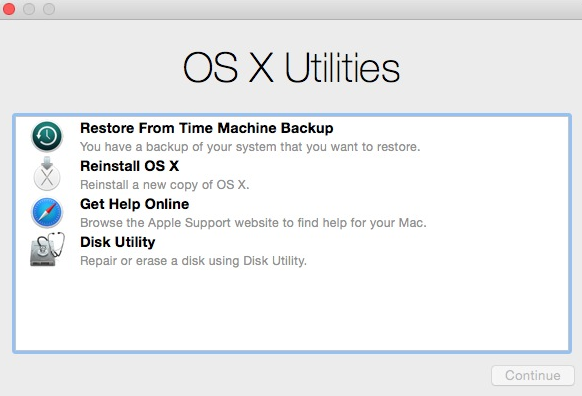Select Restore From Time Machine Backup heading
The image size is (582, 396).
[207, 128]
